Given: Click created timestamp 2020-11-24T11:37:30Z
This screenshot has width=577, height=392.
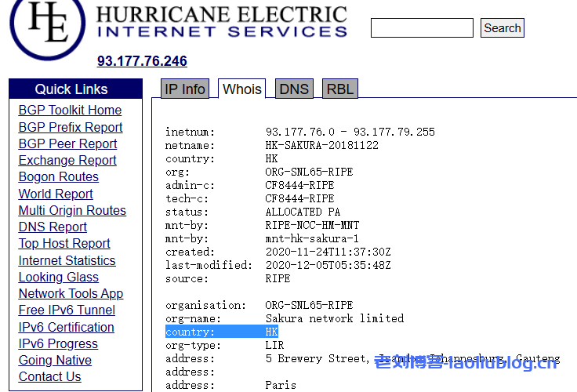Looking at the screenshot, I should point(328,252).
